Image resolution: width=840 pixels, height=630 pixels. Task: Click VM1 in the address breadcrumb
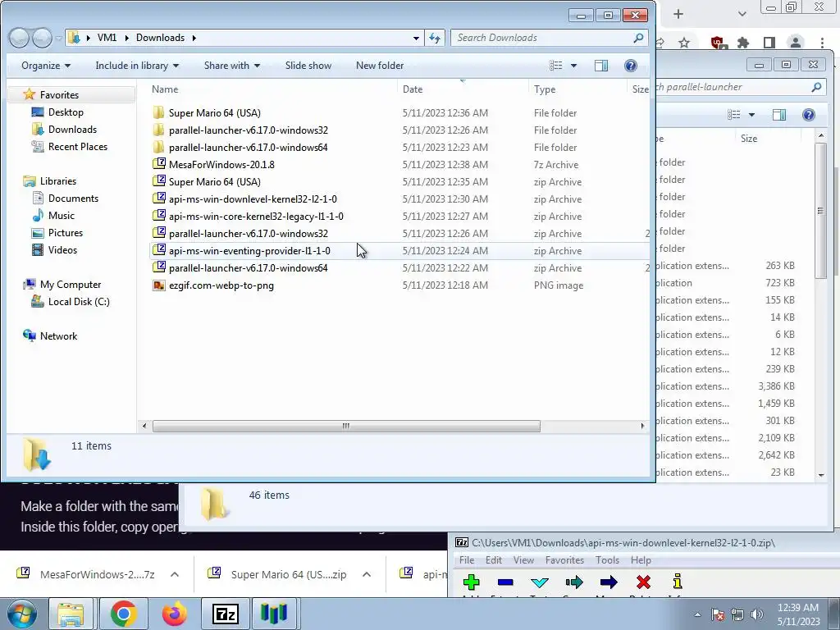[107, 38]
